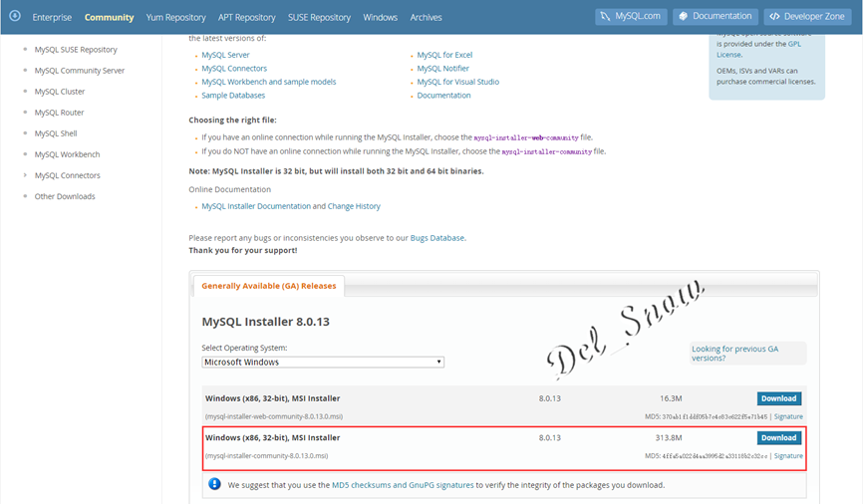
Task: Click the mysql-installer-web-community-8.0.13.0.msi filename
Action: (x=274, y=416)
